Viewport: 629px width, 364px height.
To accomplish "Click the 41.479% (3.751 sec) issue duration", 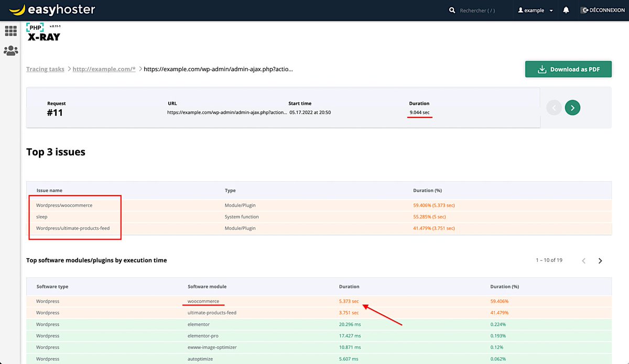I will [434, 228].
